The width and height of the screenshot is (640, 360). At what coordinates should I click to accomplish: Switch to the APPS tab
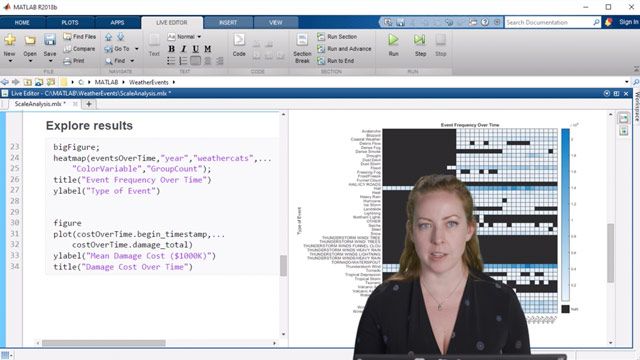click(x=117, y=22)
